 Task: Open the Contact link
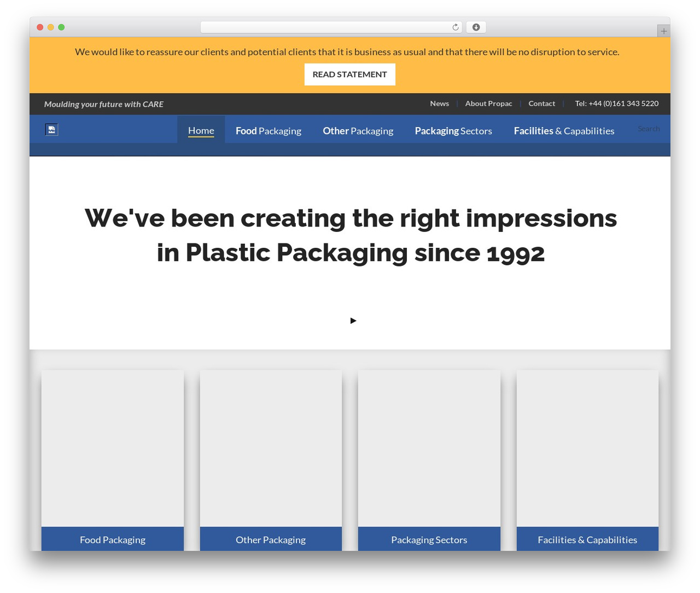coord(541,103)
